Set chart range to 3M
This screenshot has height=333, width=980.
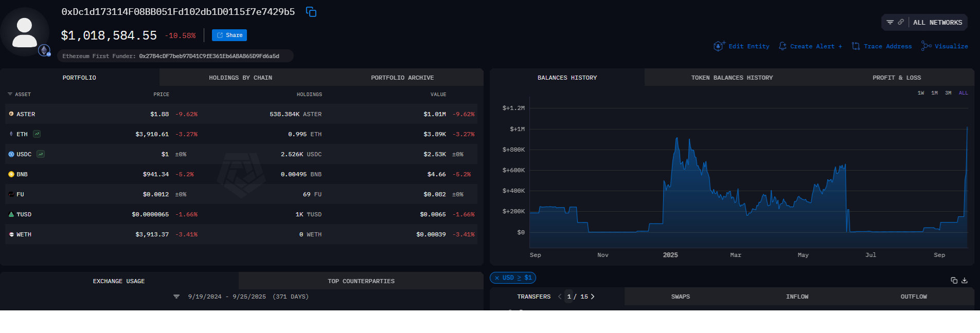948,93
